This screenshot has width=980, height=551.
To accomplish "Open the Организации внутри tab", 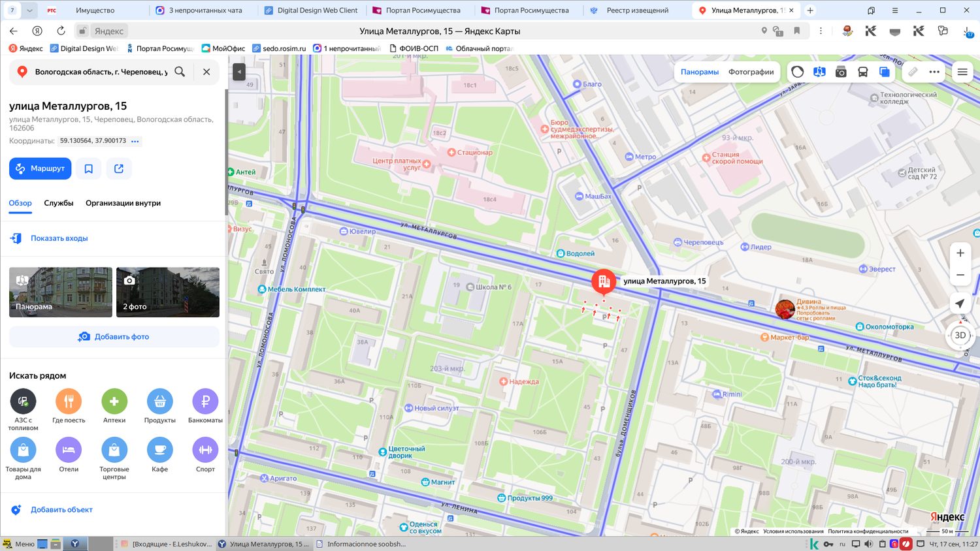I will (x=123, y=203).
